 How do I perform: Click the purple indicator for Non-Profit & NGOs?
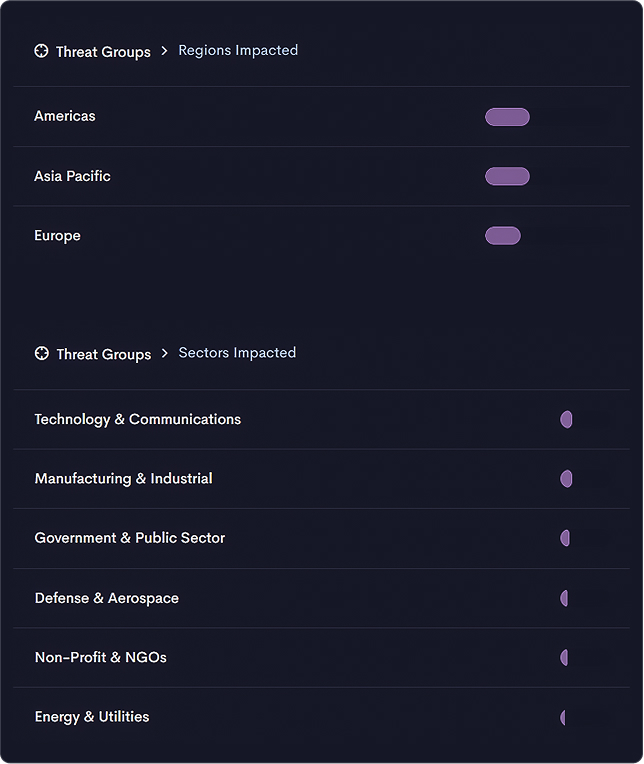point(564,658)
